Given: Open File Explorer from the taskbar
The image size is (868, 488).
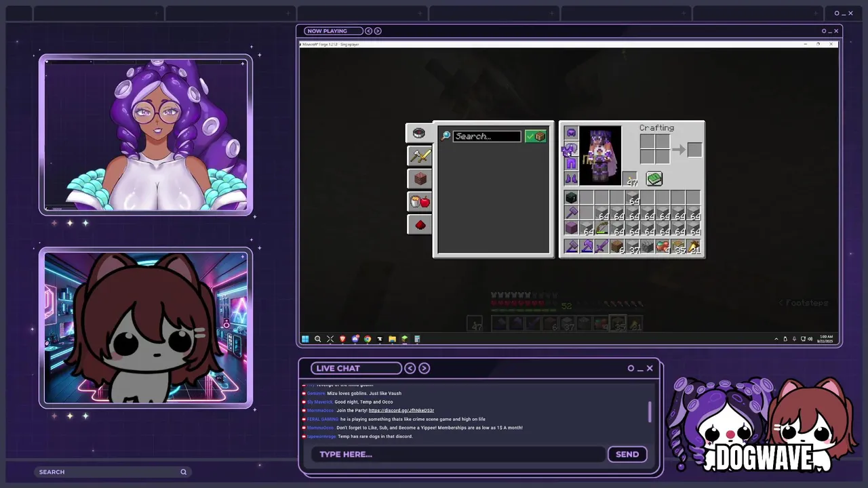Looking at the screenshot, I should [392, 339].
